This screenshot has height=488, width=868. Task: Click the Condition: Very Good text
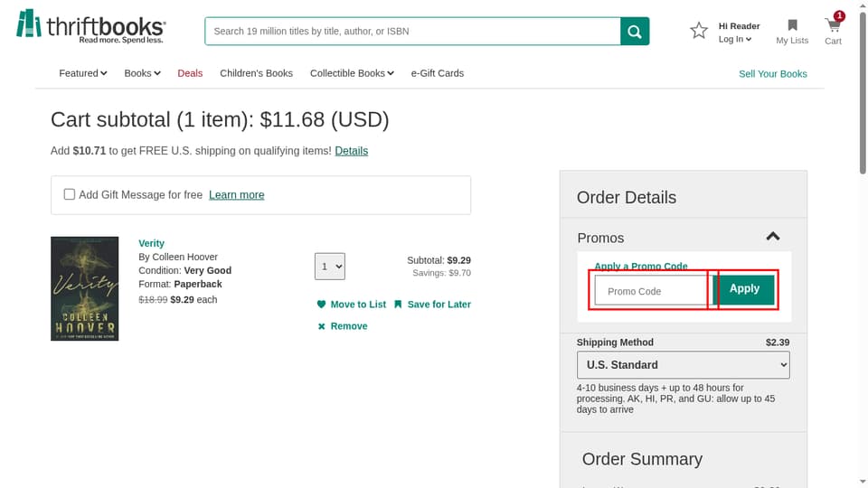(184, 270)
